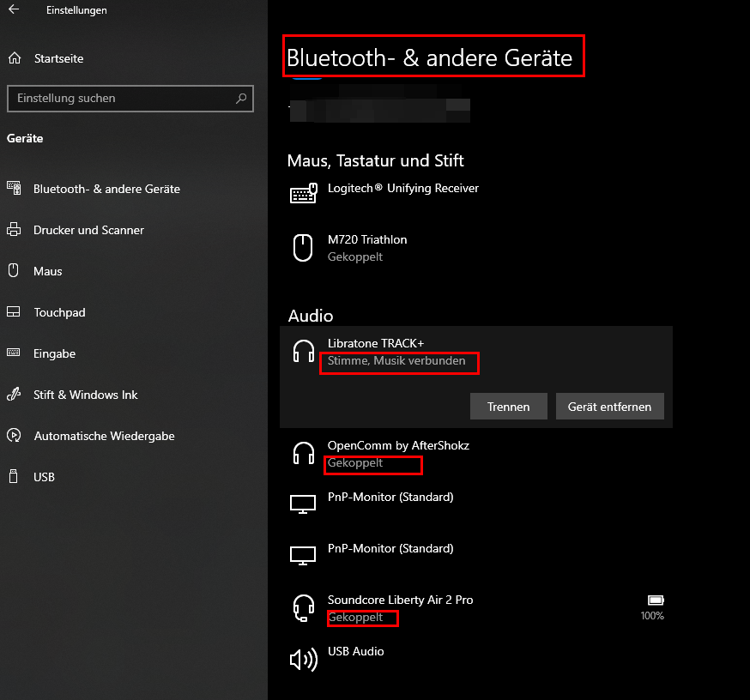Open the Maus settings page
The width and height of the screenshot is (750, 700).
48,271
